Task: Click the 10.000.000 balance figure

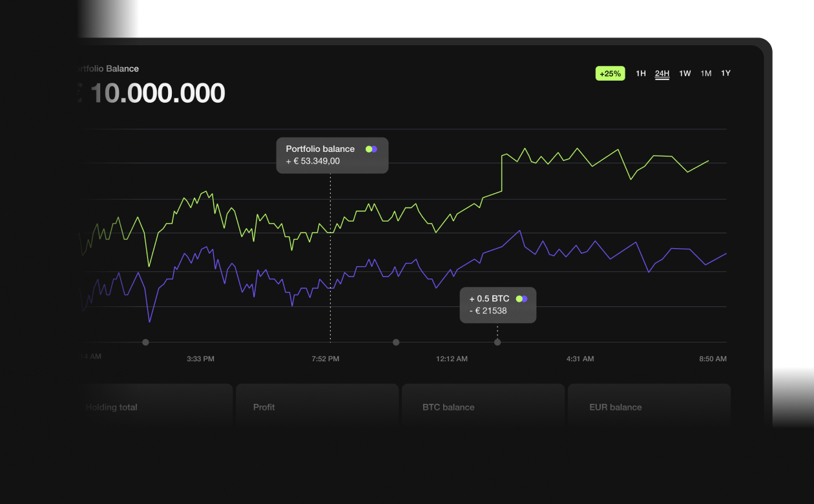Action: [157, 94]
